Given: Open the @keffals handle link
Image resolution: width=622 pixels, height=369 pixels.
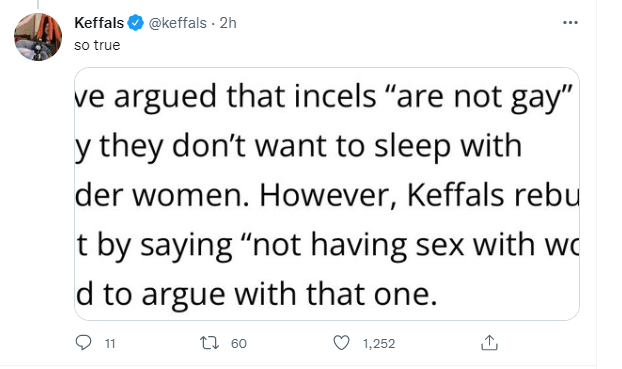Looking at the screenshot, I should coord(178,23).
